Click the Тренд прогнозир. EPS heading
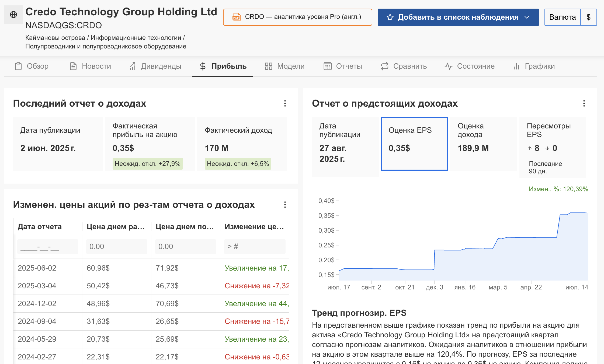 click(x=359, y=313)
